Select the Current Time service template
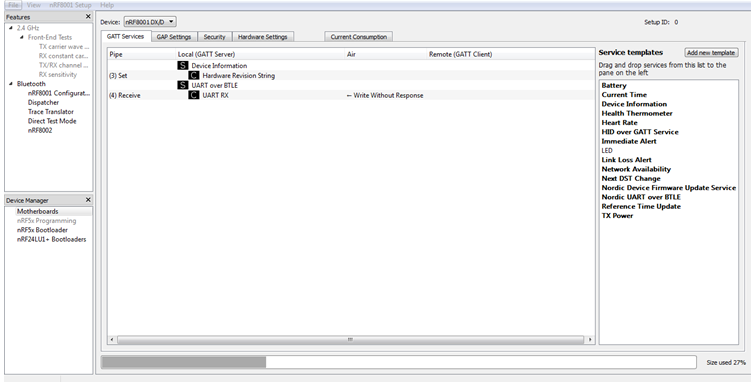 (x=624, y=95)
